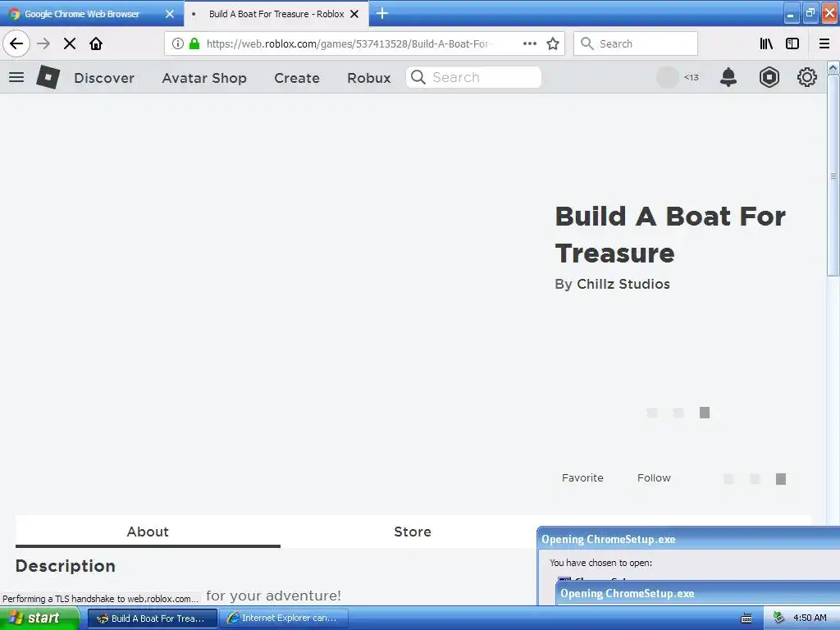Open the Windows start button
840x630 pixels.
coord(39,618)
